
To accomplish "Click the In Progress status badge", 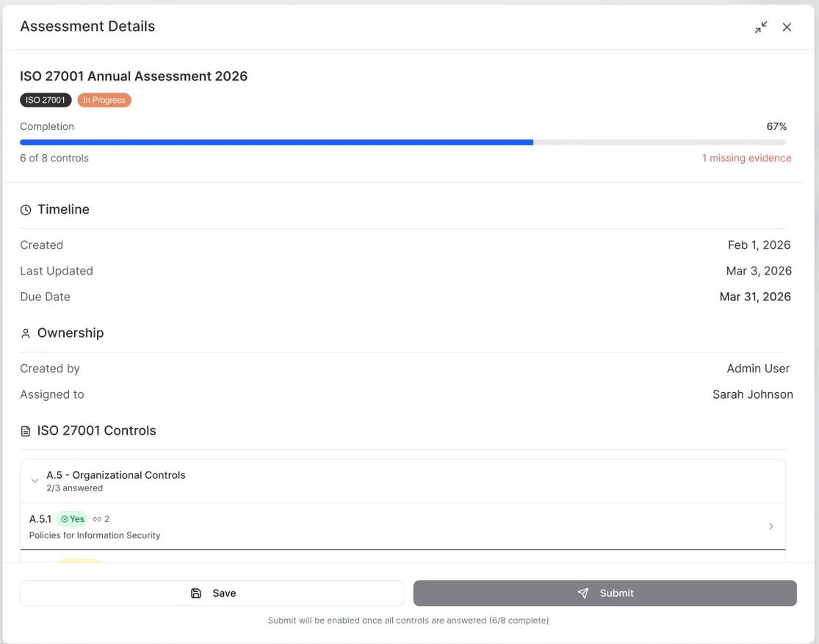I will 104,101.
